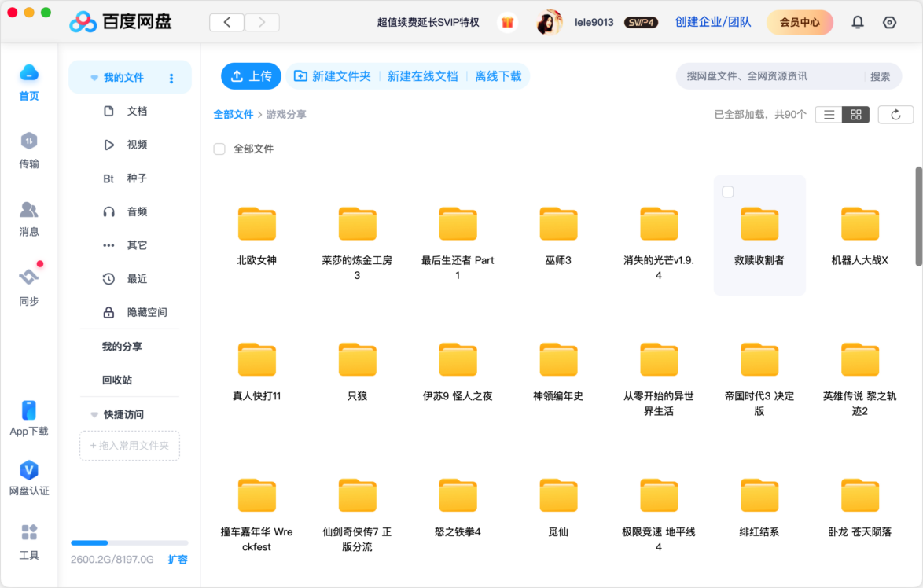923x588 pixels.
Task: Click the refresh icon button
Action: tap(896, 115)
